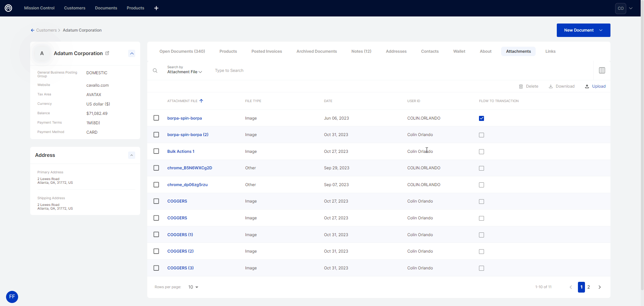Image resolution: width=644 pixels, height=306 pixels.
Task: Switch to the Posted Invoices tab
Action: [x=267, y=51]
